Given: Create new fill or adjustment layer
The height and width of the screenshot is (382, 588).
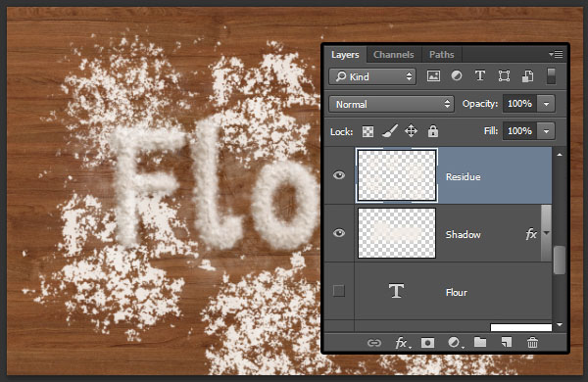Looking at the screenshot, I should pyautogui.click(x=456, y=343).
